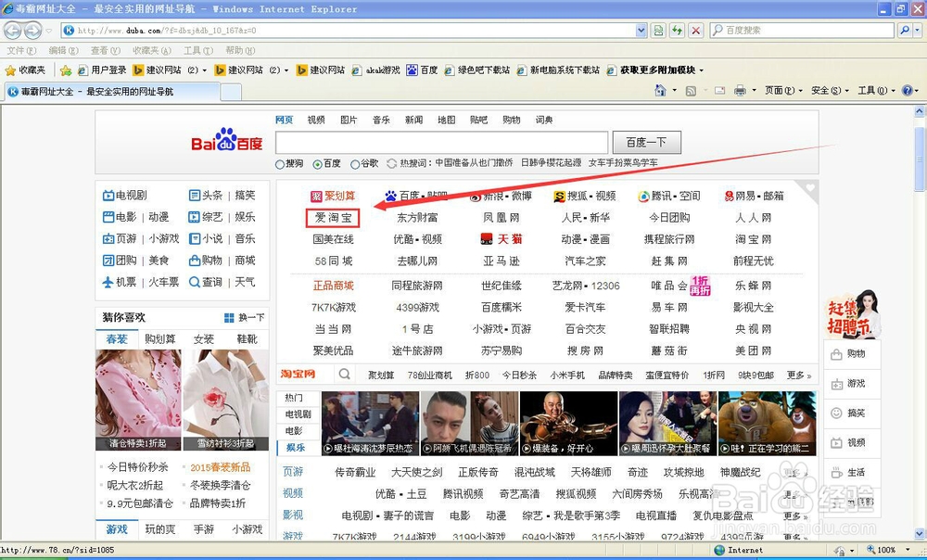Viewport: 927px width, 560px height.
Task: Click the Refresh page icon
Action: (677, 31)
